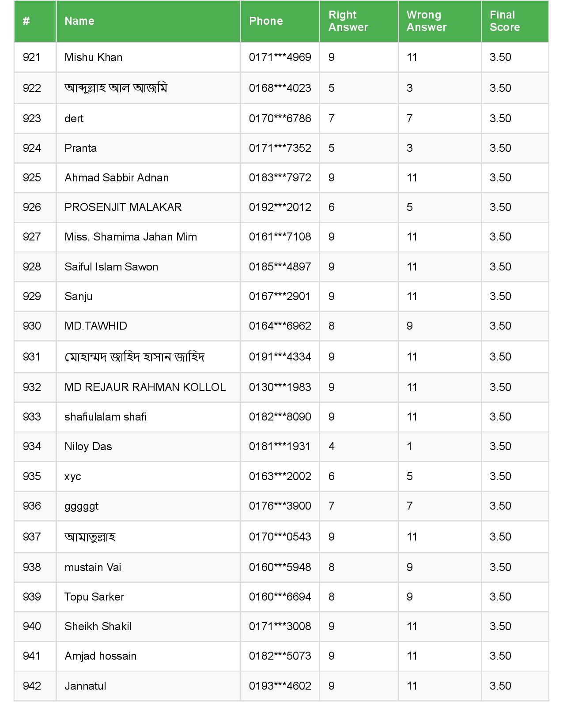Select the name Mishu Khan
The image size is (563, 728).
[93, 57]
